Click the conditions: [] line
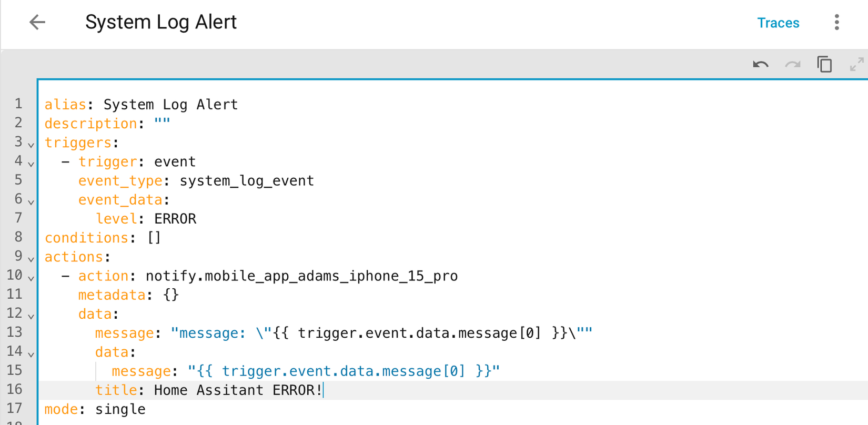 [x=103, y=237]
